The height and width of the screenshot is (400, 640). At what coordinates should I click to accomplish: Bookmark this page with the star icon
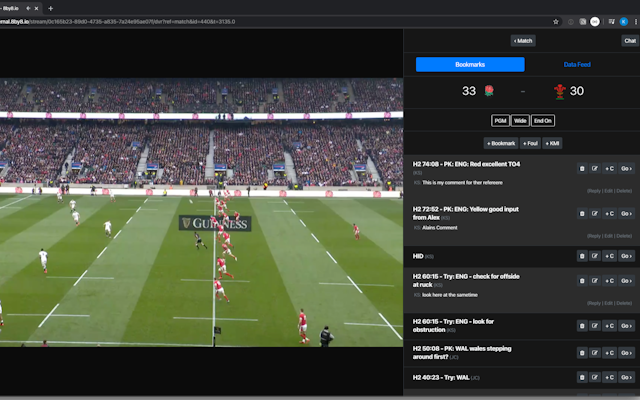[556, 22]
